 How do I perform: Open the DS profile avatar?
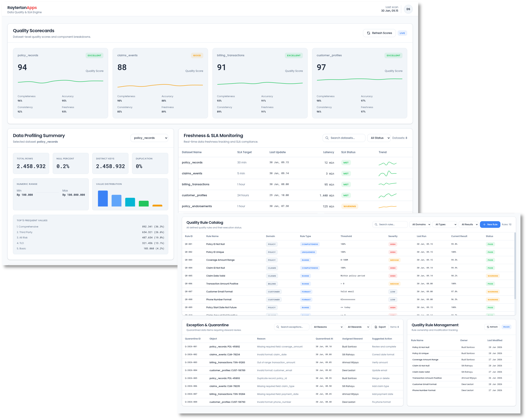point(408,9)
